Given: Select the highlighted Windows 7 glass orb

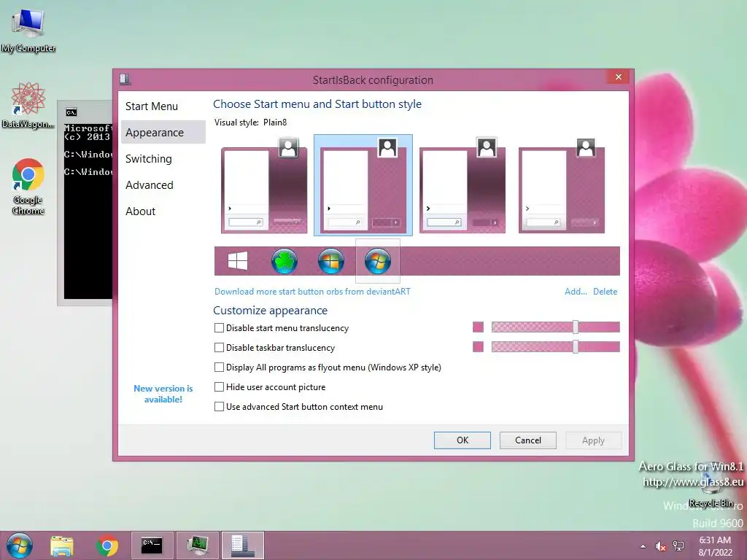Looking at the screenshot, I should pyautogui.click(x=378, y=261).
